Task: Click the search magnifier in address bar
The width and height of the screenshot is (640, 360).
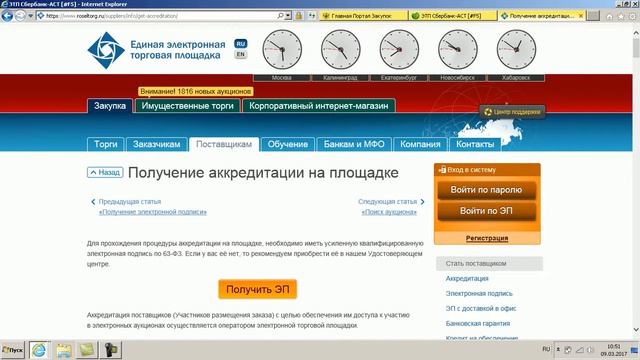Action: point(280,16)
